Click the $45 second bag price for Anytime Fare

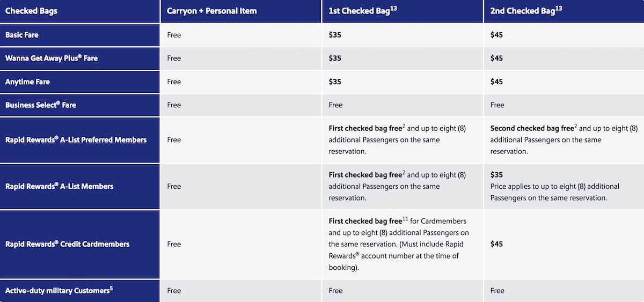pos(496,82)
